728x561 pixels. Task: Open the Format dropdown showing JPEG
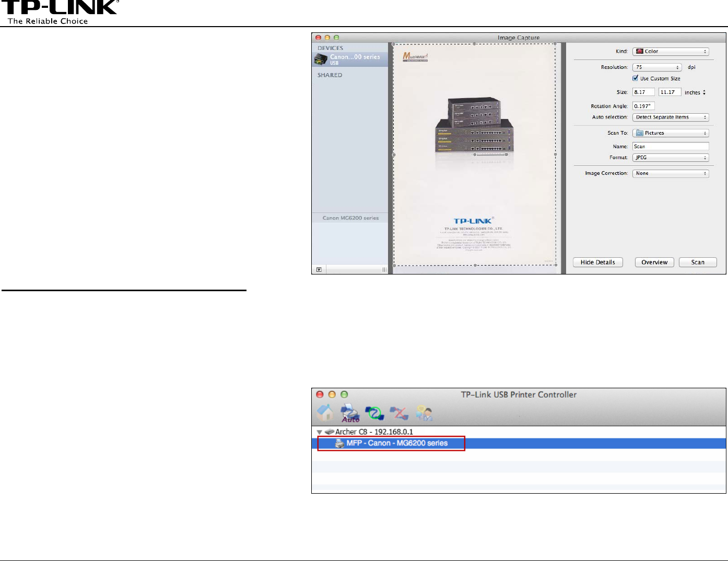click(671, 158)
